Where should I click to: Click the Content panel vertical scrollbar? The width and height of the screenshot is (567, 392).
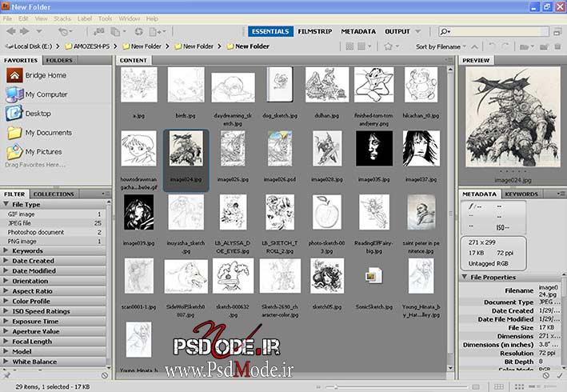(x=450, y=218)
